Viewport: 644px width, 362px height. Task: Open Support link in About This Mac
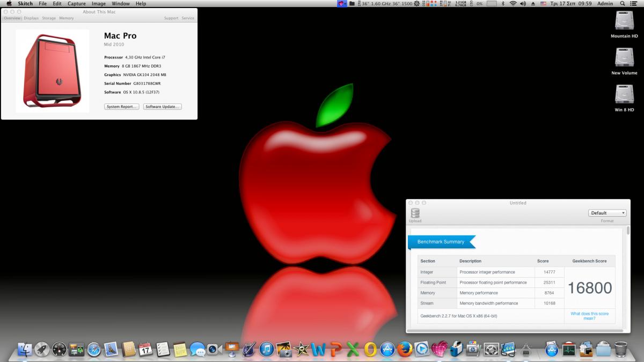171,18
